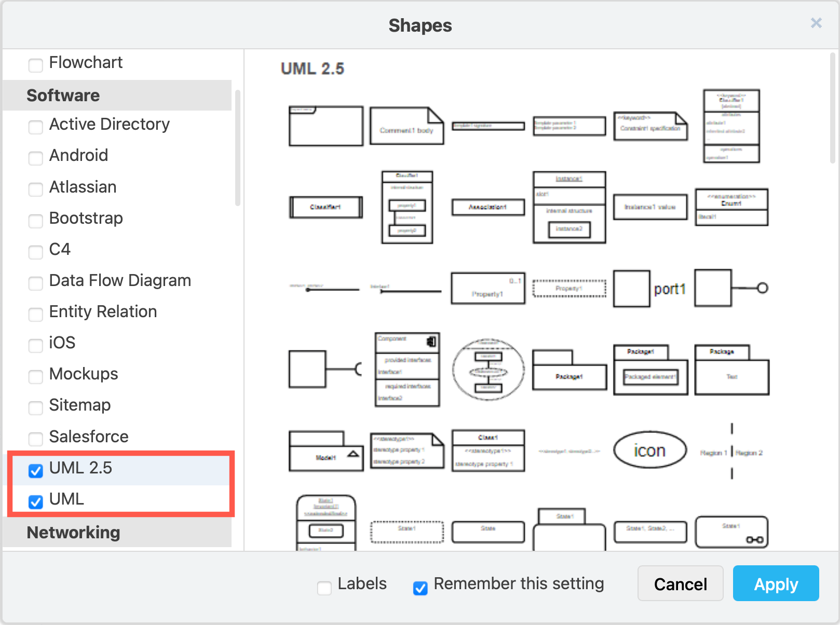The height and width of the screenshot is (625, 840).
Task: Cancel the Shapes dialog
Action: click(680, 583)
